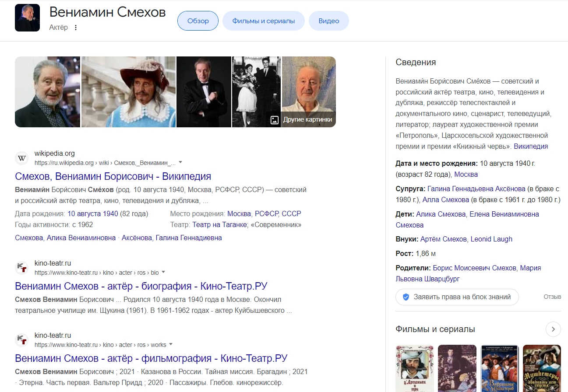The width and height of the screenshot is (568, 392).
Task: Open the musketeer hat costume photo
Action: pyautogui.click(x=128, y=92)
